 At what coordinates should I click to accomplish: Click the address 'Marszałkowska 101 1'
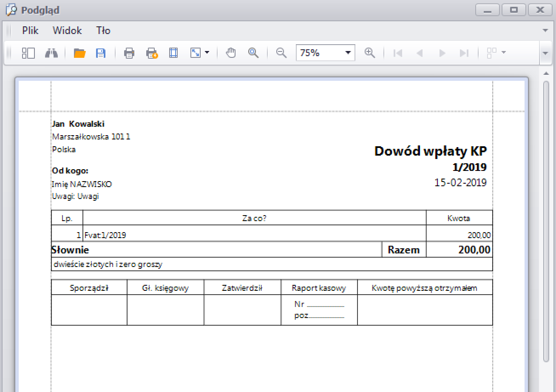point(91,136)
